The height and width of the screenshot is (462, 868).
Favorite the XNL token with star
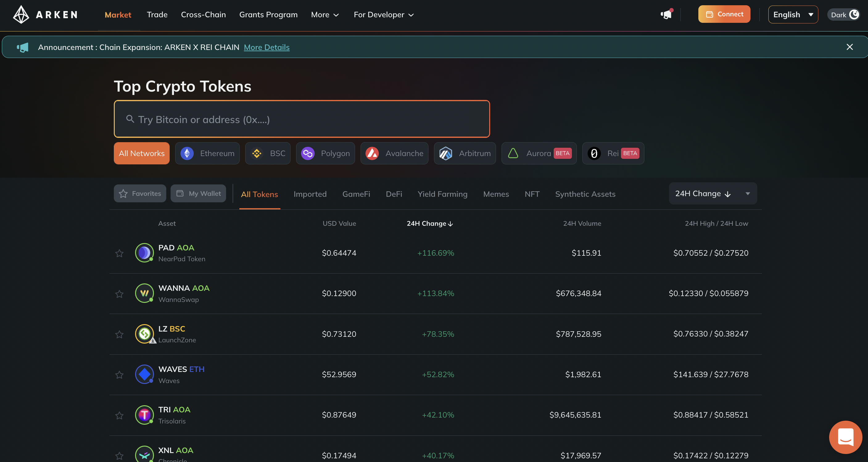[x=119, y=456]
